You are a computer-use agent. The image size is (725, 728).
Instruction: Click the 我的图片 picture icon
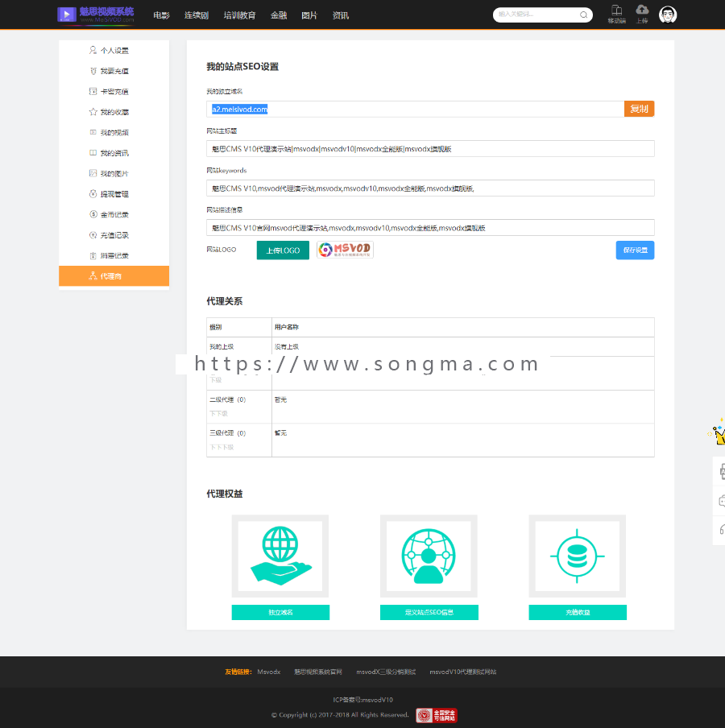[93, 173]
